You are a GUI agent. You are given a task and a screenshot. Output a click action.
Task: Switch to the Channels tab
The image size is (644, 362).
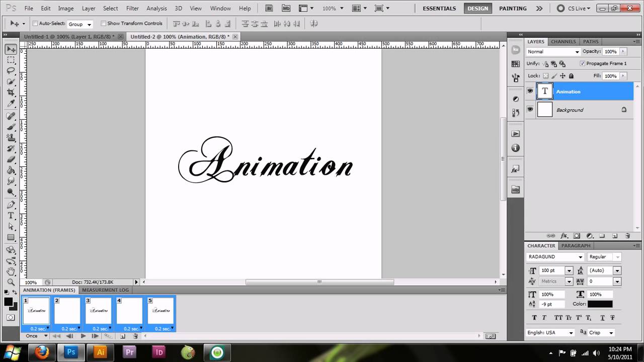click(563, 42)
